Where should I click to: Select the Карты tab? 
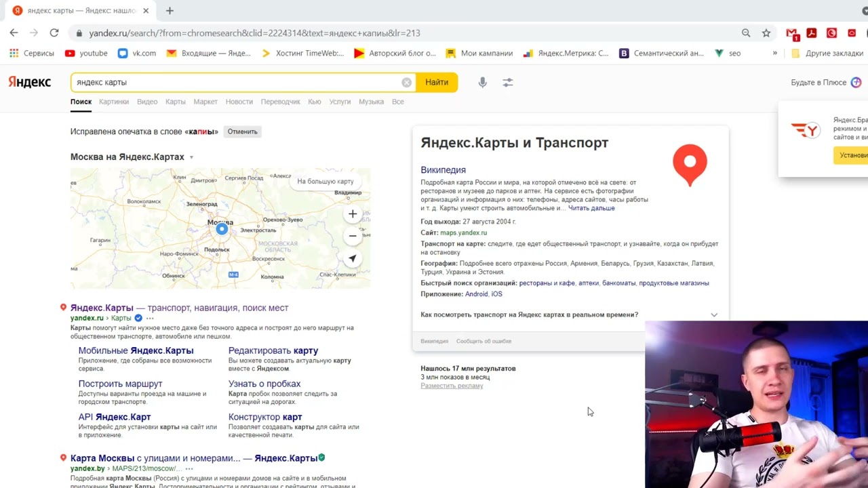[x=176, y=102]
